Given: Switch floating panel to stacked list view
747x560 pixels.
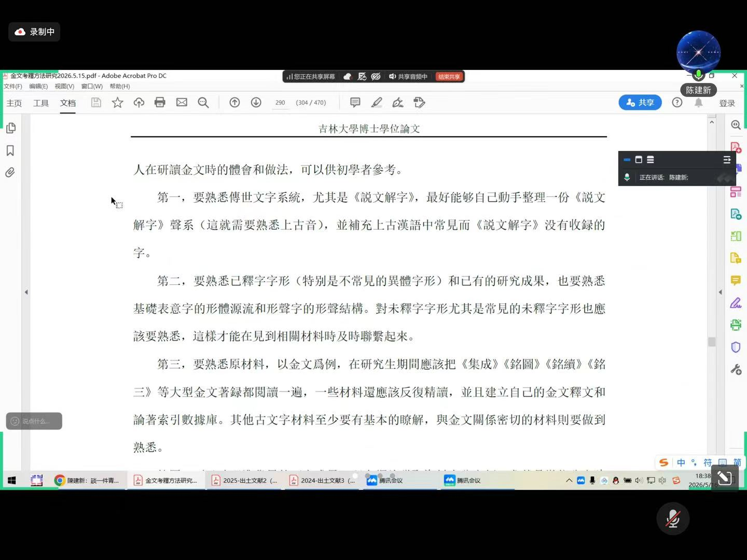Looking at the screenshot, I should tap(651, 160).
